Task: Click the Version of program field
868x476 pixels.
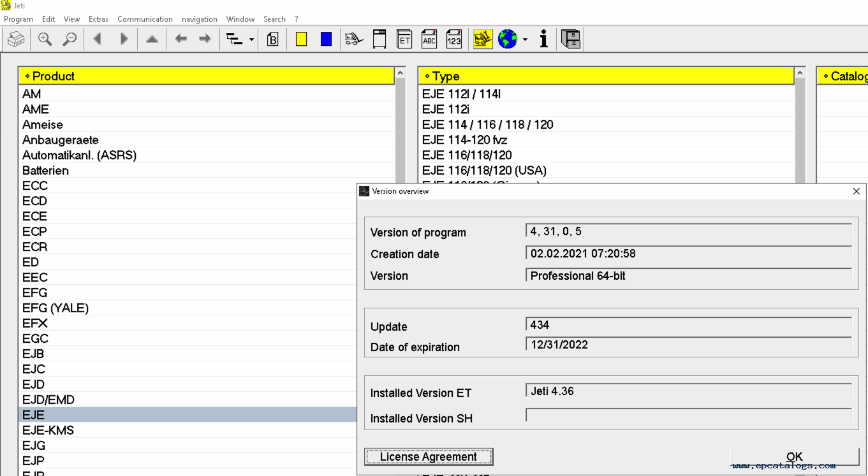Action: tap(689, 232)
